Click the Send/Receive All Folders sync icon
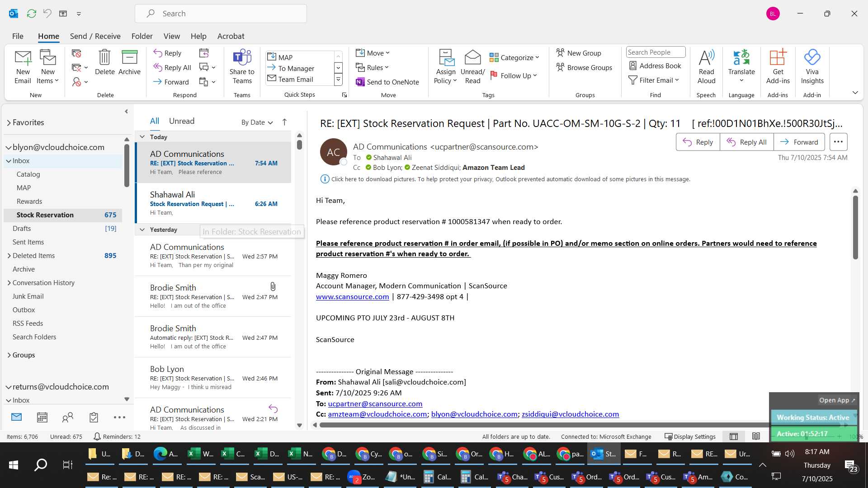The height and width of the screenshot is (488, 868). 31,14
